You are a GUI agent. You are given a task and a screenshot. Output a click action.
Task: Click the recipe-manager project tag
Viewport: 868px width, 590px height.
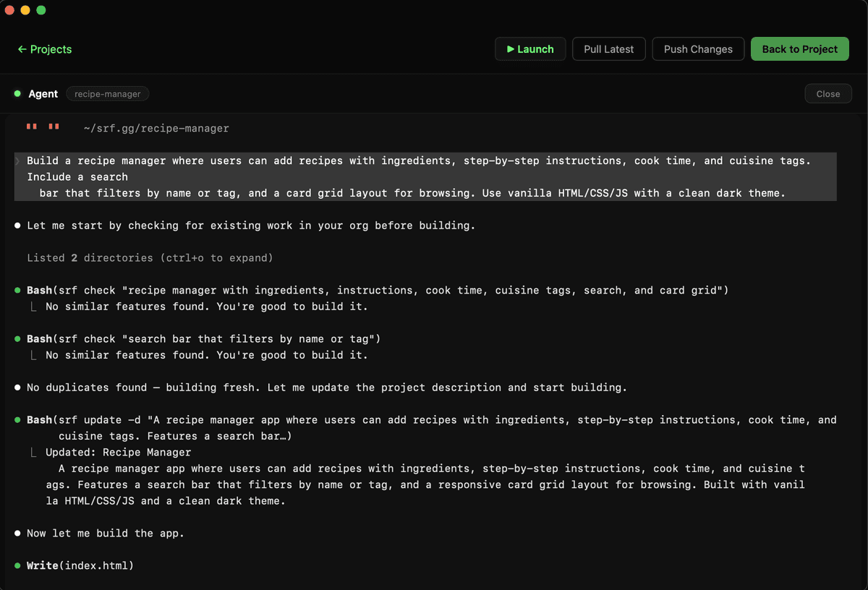[x=107, y=94]
